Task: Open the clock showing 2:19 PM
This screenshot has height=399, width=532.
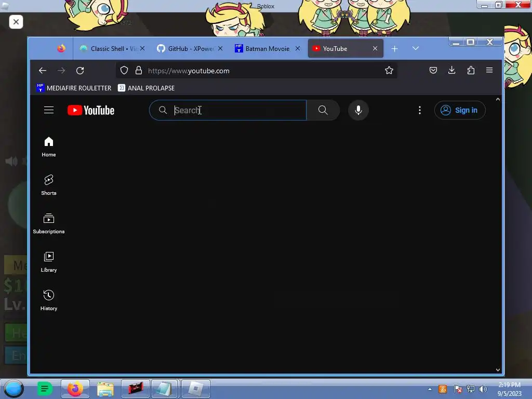Action: 510,389
